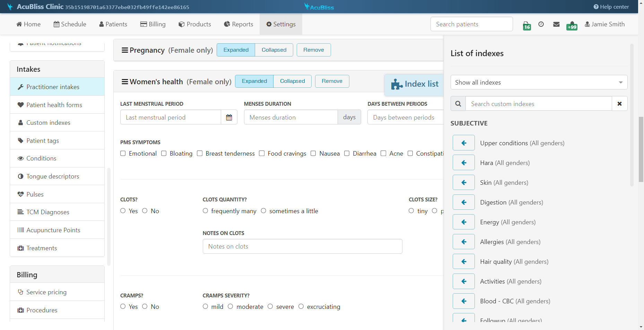This screenshot has height=330, width=644.
Task: Insert the Energy index arrow button
Action: click(464, 222)
